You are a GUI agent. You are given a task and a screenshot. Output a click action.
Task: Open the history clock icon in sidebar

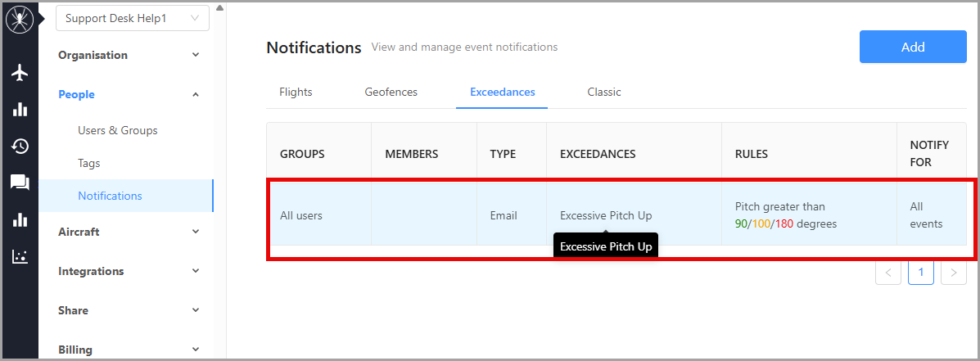[20, 147]
